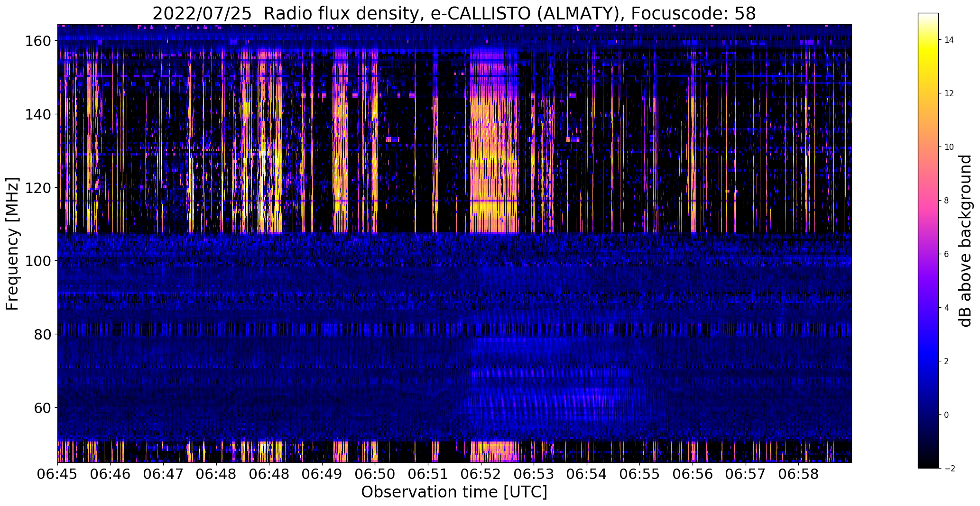This screenshot has width=980, height=506.
Task: Click the 06:46 time tick label
Action: pyautogui.click(x=111, y=474)
